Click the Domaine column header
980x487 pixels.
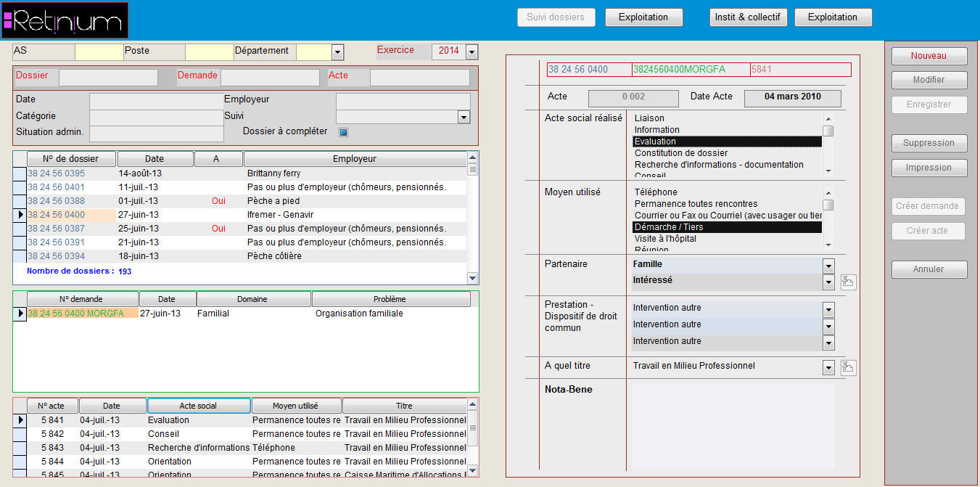254,299
